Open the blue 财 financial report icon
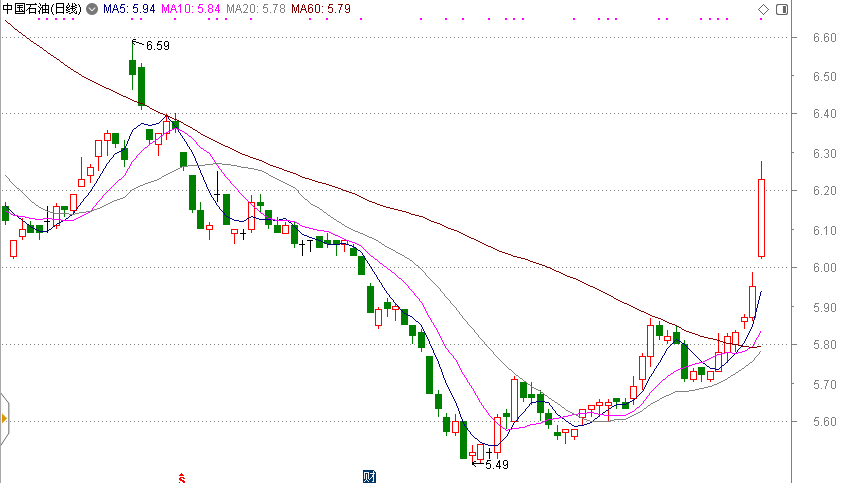The width and height of the screenshot is (841, 483). point(368,475)
